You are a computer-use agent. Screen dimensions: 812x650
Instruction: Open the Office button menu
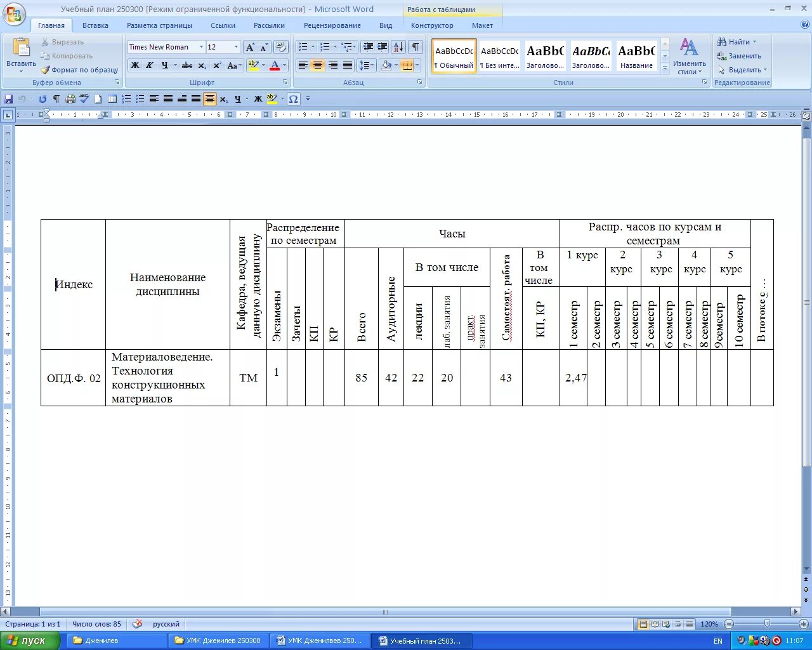point(14,14)
